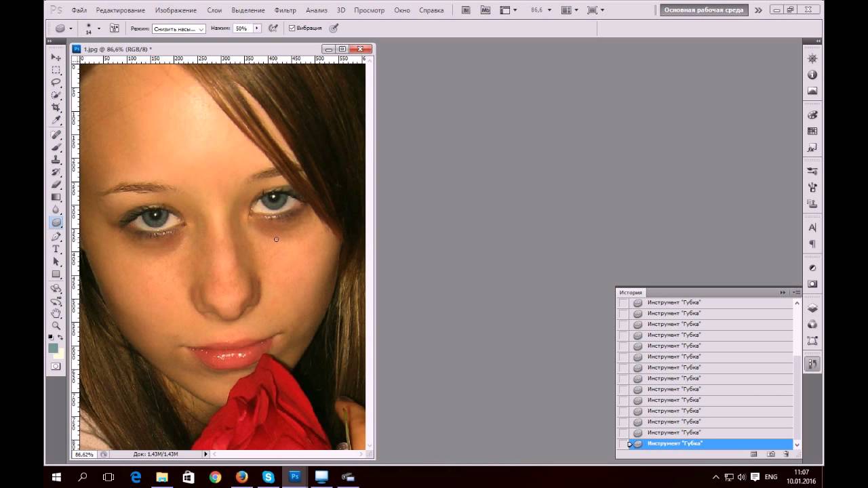868x488 pixels.
Task: Select the Blur tool
Action: click(56, 209)
